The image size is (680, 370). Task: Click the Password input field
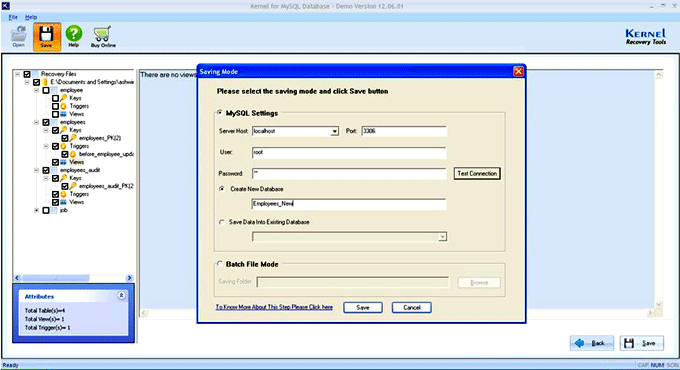[349, 174]
